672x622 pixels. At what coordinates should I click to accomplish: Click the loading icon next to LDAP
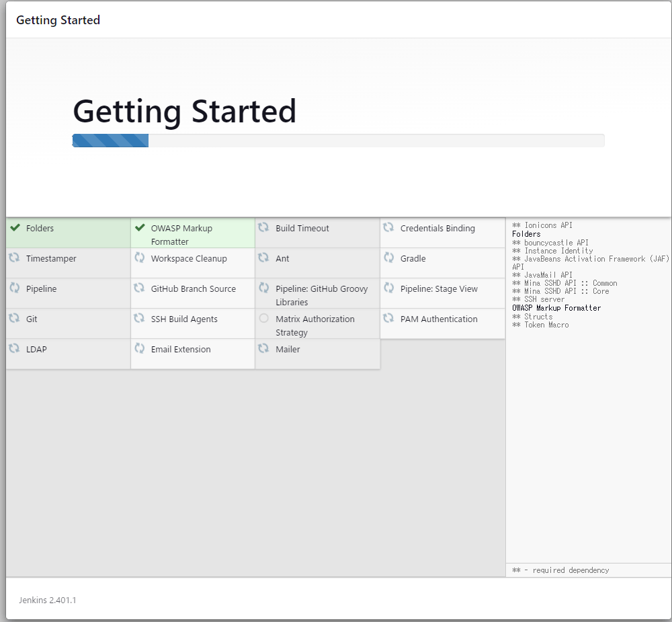coord(14,348)
